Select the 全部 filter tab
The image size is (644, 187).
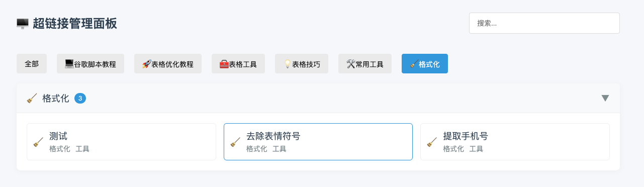point(32,64)
